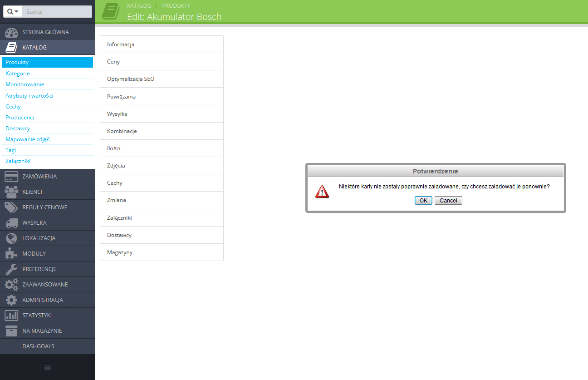Focus the Szukaj search field
This screenshot has height=380, width=588.
[57, 12]
